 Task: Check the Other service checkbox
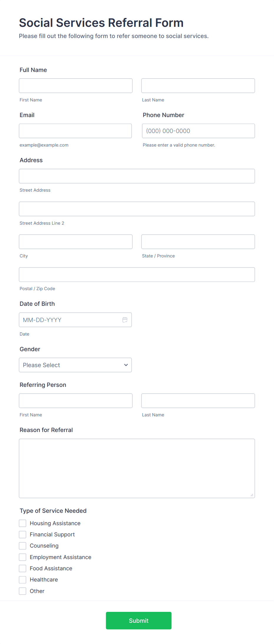click(22, 591)
